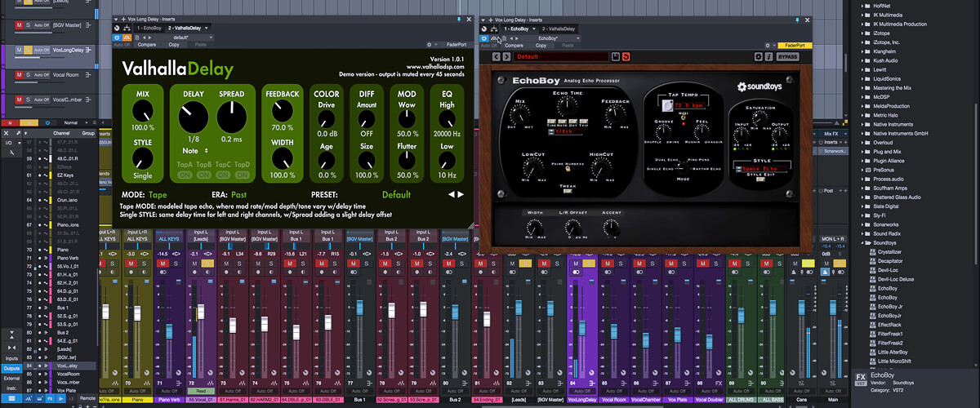Switch to 1 - EchoBoy tab in ValhallaDelay window
This screenshot has height=408, width=980.
pos(148,29)
